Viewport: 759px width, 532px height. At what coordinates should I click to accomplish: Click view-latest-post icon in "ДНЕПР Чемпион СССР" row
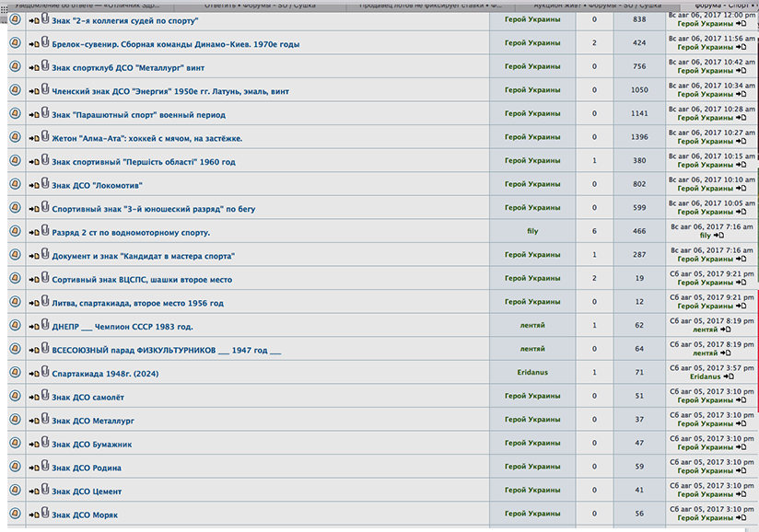click(726, 330)
